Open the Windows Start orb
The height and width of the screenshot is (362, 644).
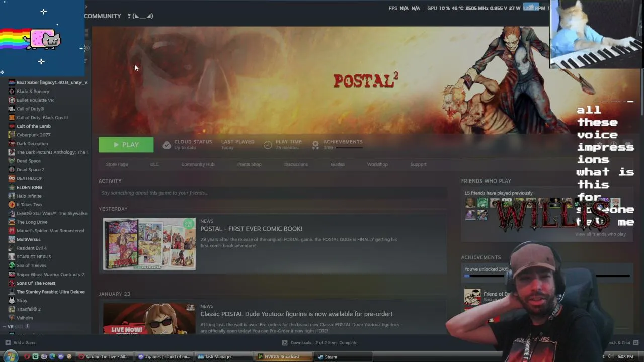[x=11, y=356]
